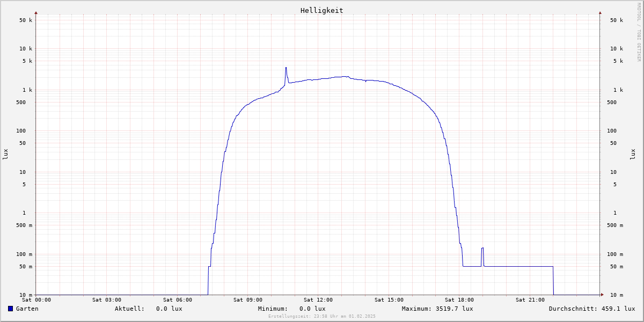Image resolution: width=644 pixels, height=322 pixels.
Task: Click the right axis 10 m label
Action: [x=617, y=295]
